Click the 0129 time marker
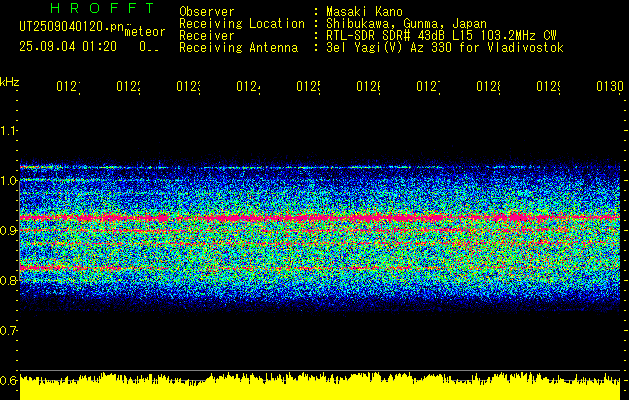Viewport: 629px width, 400px height. [x=549, y=86]
